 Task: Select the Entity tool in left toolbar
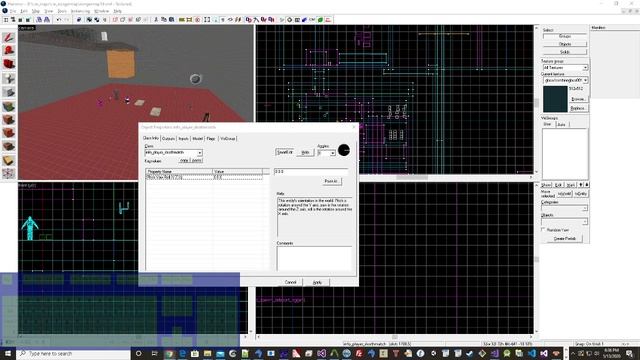click(9, 78)
